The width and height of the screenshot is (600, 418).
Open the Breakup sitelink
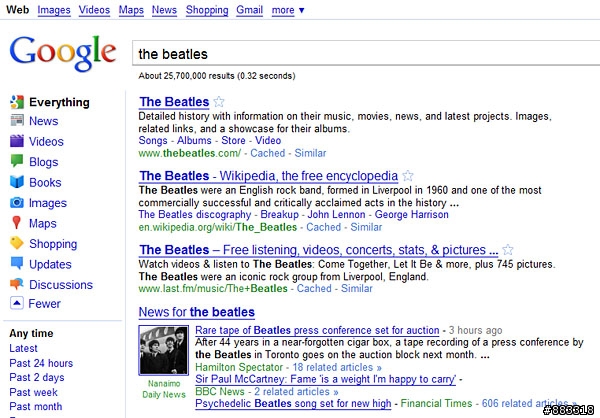coord(279,214)
